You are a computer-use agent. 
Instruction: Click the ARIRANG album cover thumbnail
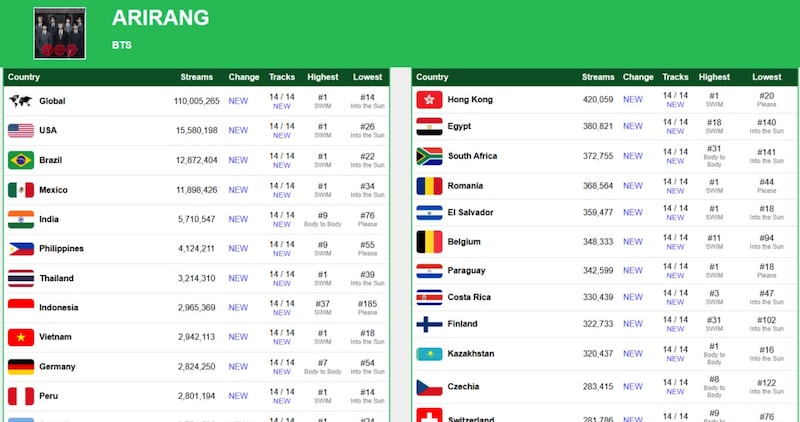coord(60,33)
